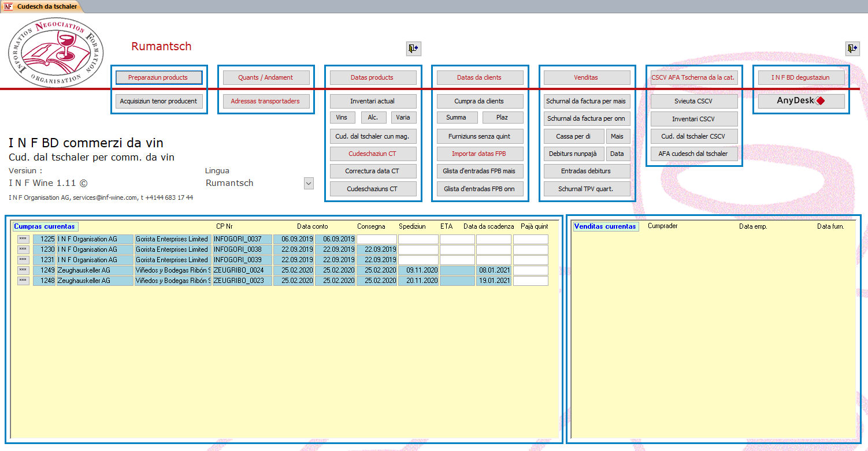The width and height of the screenshot is (868, 451).
Task: Click the Data button beside Debiturs nunpajà
Action: point(618,154)
